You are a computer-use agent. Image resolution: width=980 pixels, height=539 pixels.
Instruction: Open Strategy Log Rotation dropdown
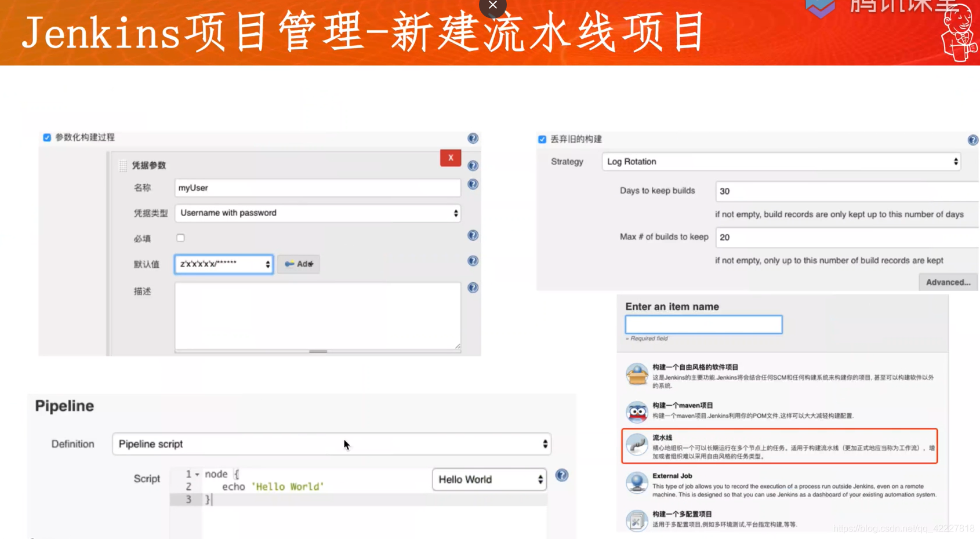tap(781, 162)
